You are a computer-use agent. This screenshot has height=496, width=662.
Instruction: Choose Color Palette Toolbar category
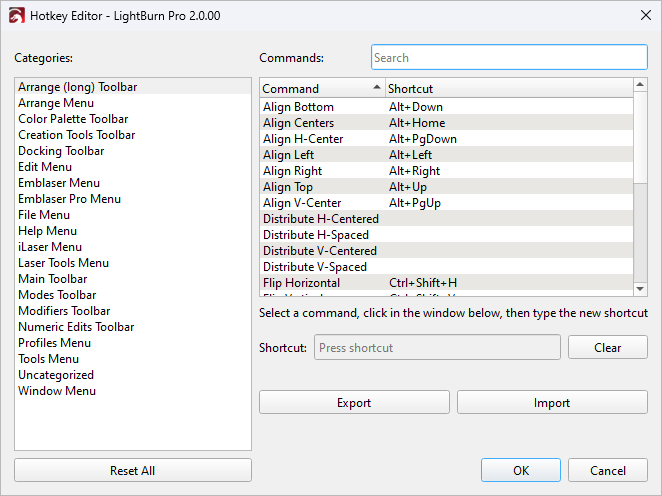(x=73, y=119)
